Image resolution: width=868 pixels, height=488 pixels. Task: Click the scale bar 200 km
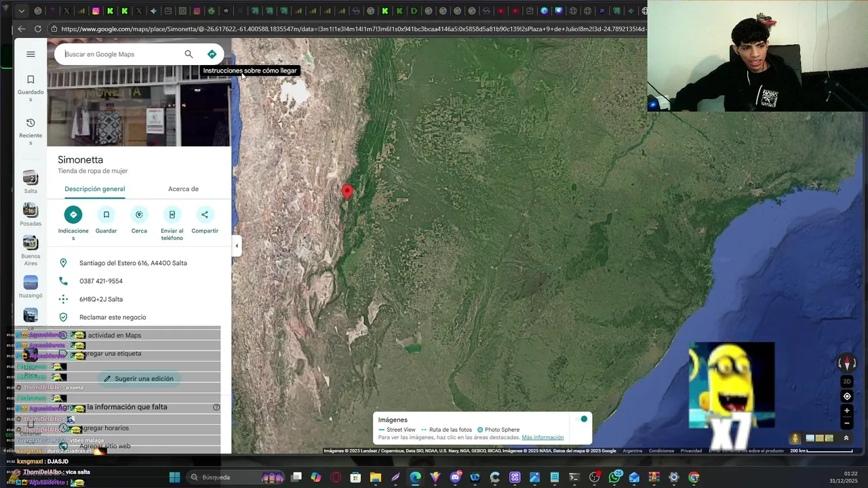pyautogui.click(x=821, y=451)
